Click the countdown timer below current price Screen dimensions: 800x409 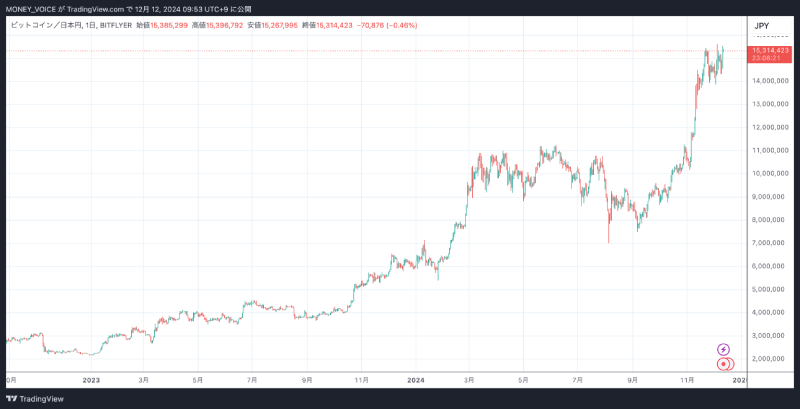tap(765, 58)
